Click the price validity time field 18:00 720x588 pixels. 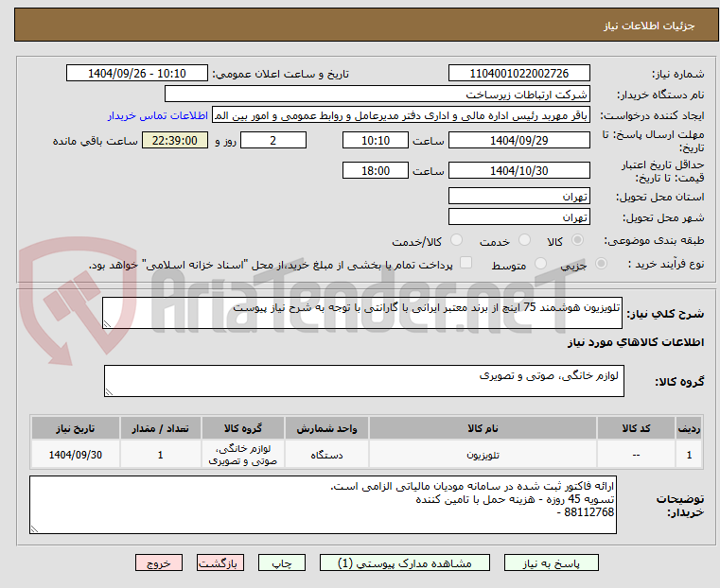point(376,170)
